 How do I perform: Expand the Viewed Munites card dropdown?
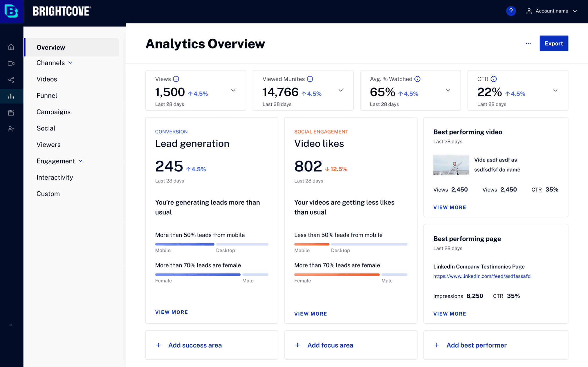[x=341, y=90]
